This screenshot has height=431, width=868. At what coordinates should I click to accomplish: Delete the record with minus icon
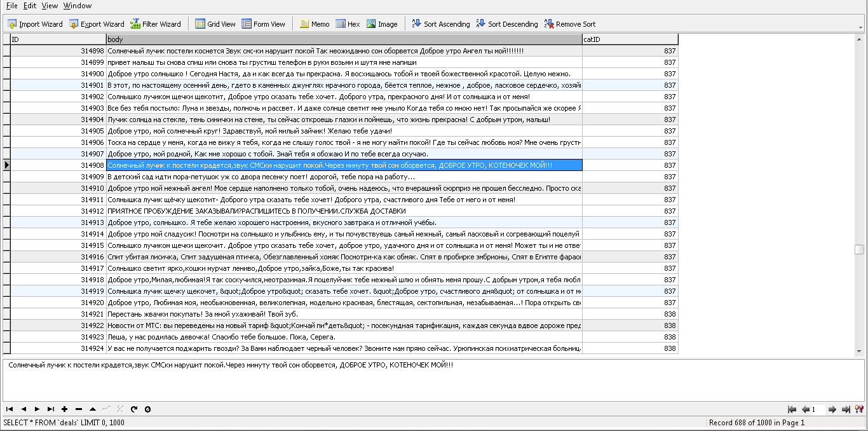tap(78, 409)
